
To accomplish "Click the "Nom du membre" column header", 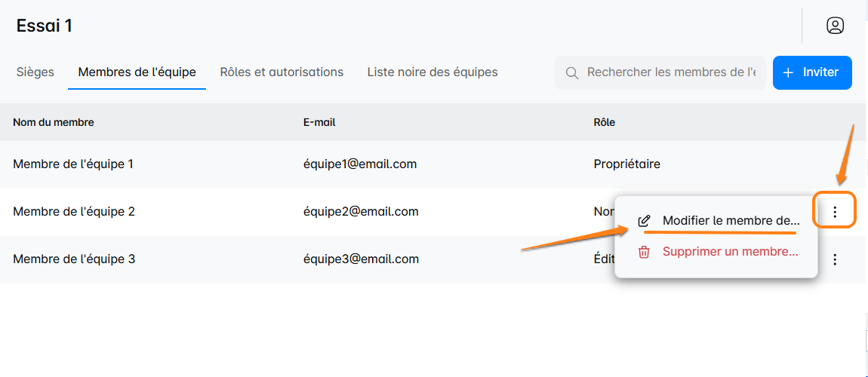I will point(54,122).
